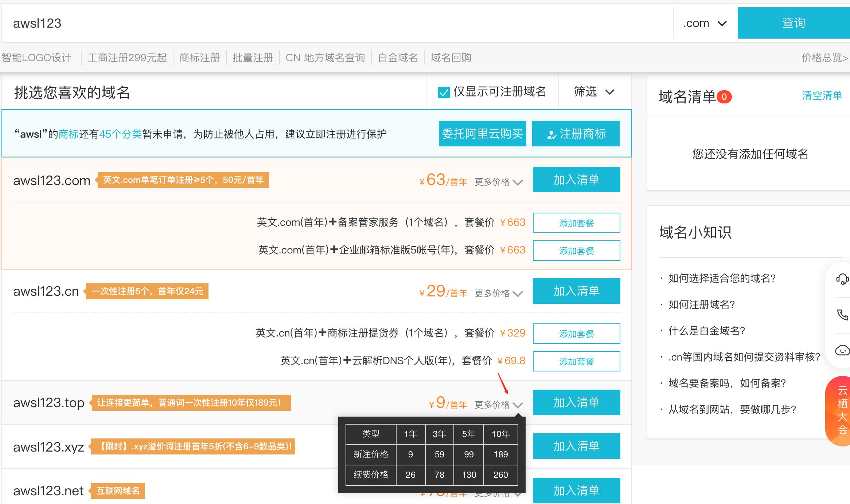The width and height of the screenshot is (850, 504).
Task: Open 批量注册 menu link
Action: [x=253, y=58]
